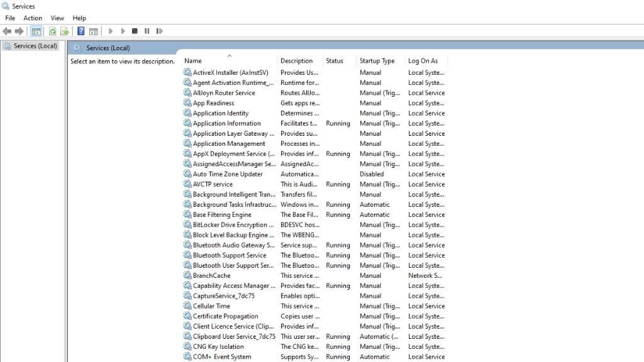Viewport: 644px width, 362px height.
Task: Toggle the Show/Hide Console Tree button
Action: (x=36, y=31)
